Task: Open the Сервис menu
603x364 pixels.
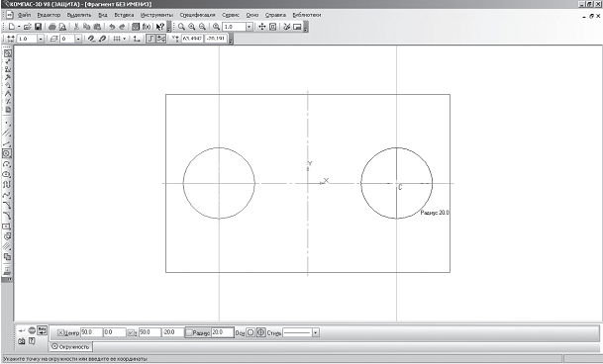Action: (231, 15)
